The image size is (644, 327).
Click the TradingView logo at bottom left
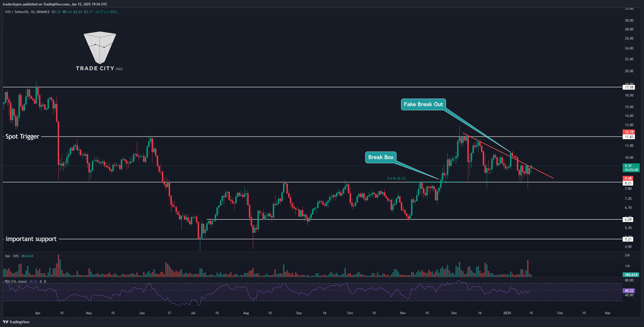[16, 322]
